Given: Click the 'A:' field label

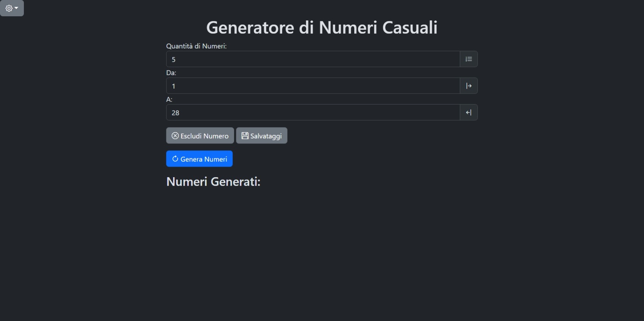Looking at the screenshot, I should tap(169, 100).
